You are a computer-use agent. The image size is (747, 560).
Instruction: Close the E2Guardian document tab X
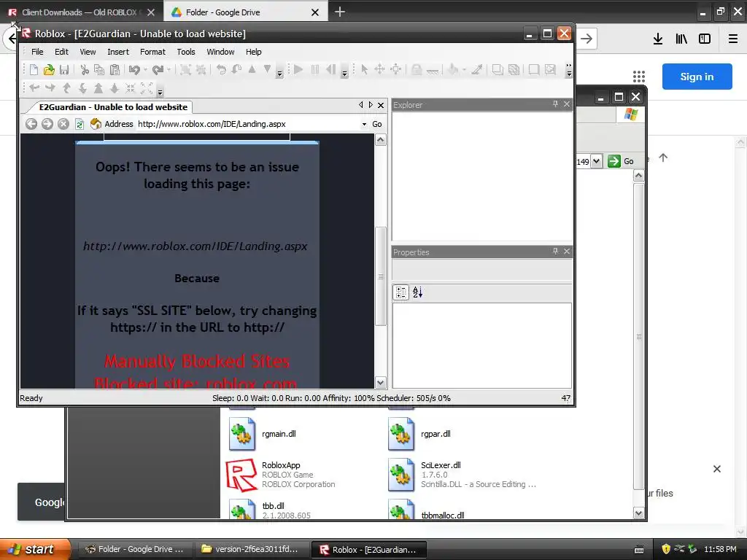point(381,105)
